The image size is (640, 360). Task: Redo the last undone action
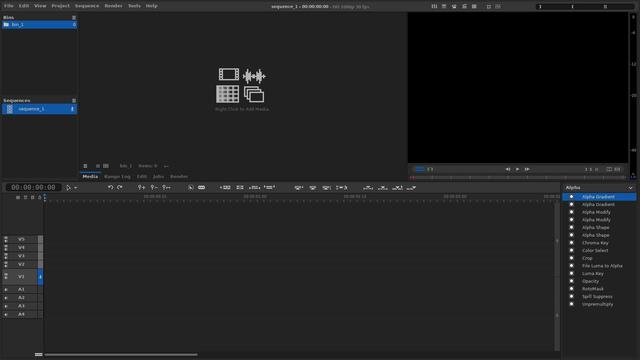tap(120, 187)
